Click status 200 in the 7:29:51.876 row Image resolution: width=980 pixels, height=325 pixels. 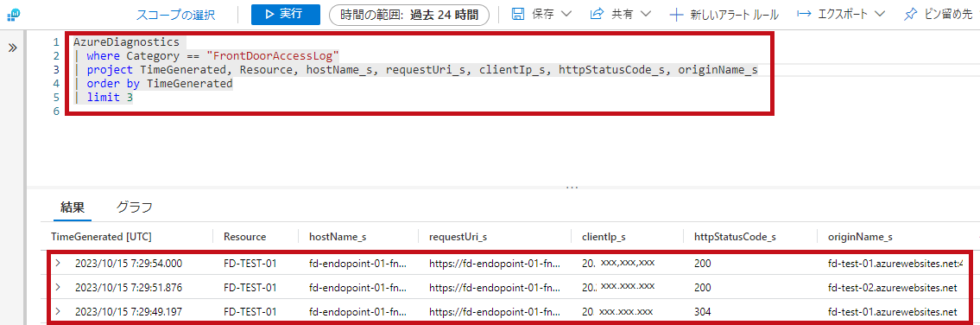point(703,288)
